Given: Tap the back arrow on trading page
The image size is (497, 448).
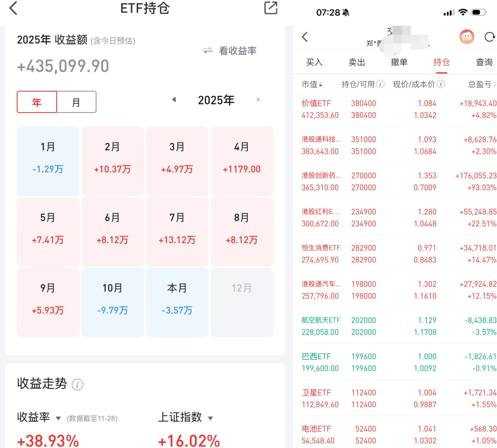Looking at the screenshot, I should coord(305,37).
